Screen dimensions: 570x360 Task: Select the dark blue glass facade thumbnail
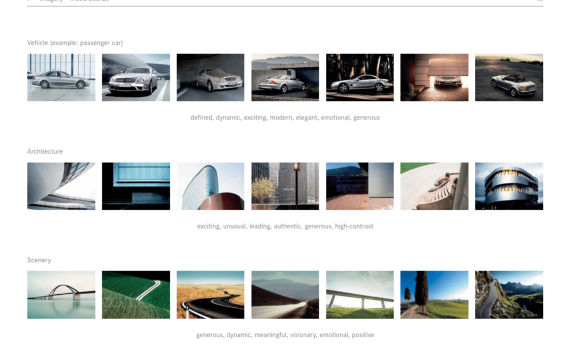click(x=136, y=186)
